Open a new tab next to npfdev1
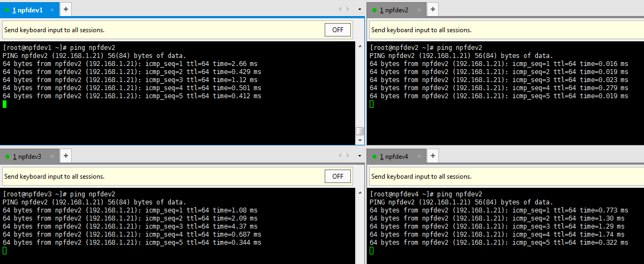Screen dimensions: 644x264 (65, 10)
